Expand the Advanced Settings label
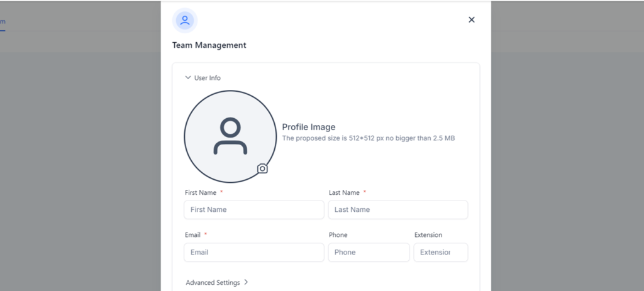Screen dimensions: 644x291 click(213, 283)
